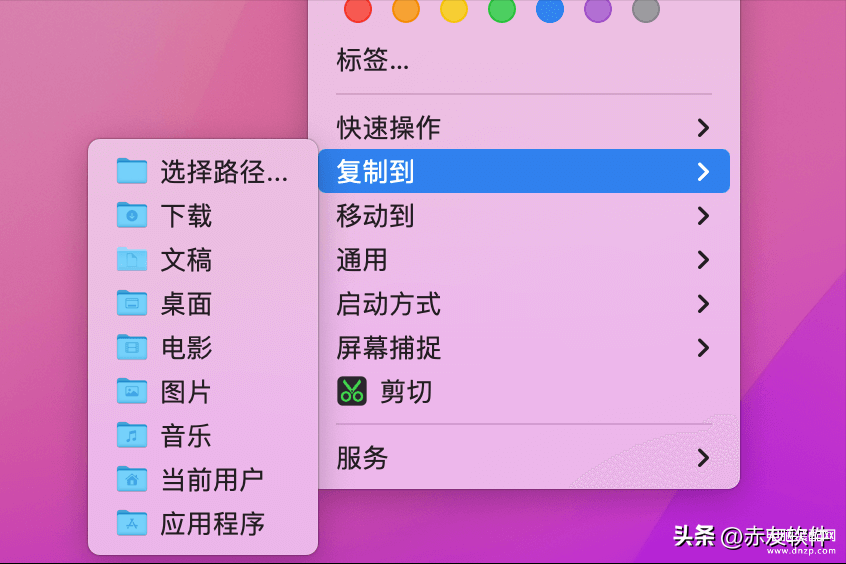Select the 屏幕捕捉 menu item

tap(524, 348)
